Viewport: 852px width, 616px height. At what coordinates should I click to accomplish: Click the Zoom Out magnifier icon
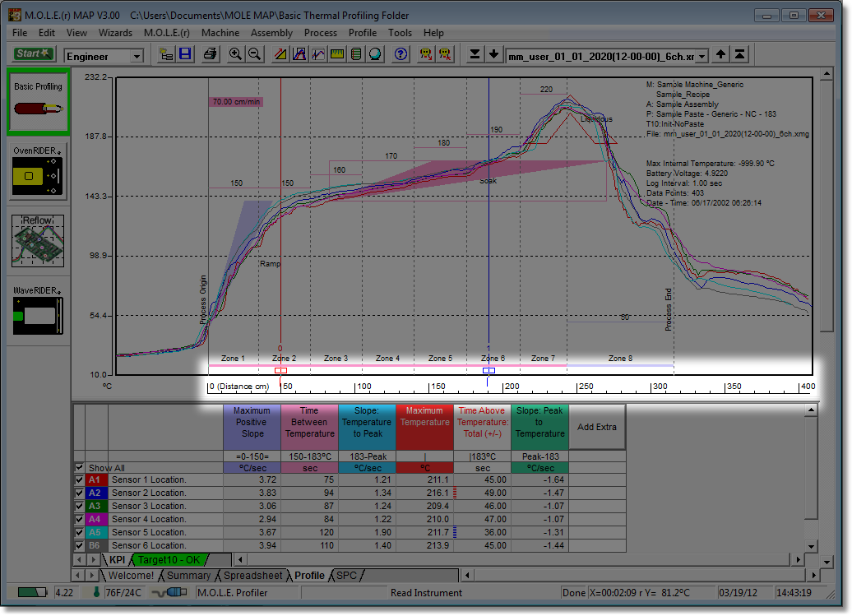tap(254, 54)
